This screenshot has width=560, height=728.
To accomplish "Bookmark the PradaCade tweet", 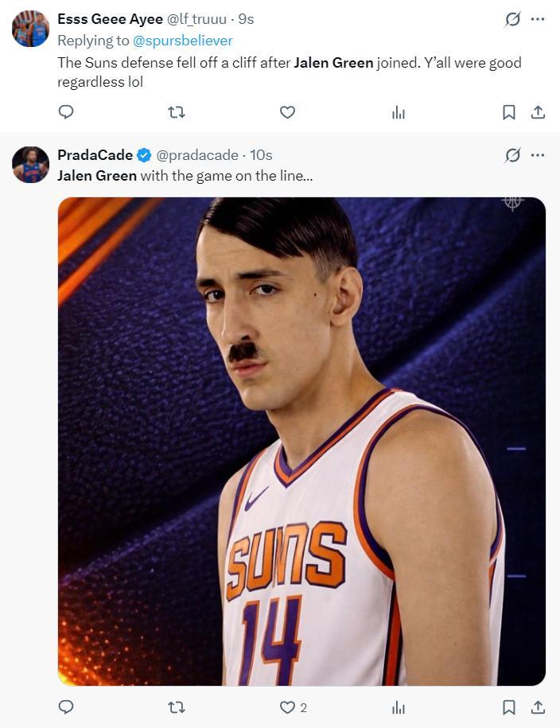I will click(509, 707).
